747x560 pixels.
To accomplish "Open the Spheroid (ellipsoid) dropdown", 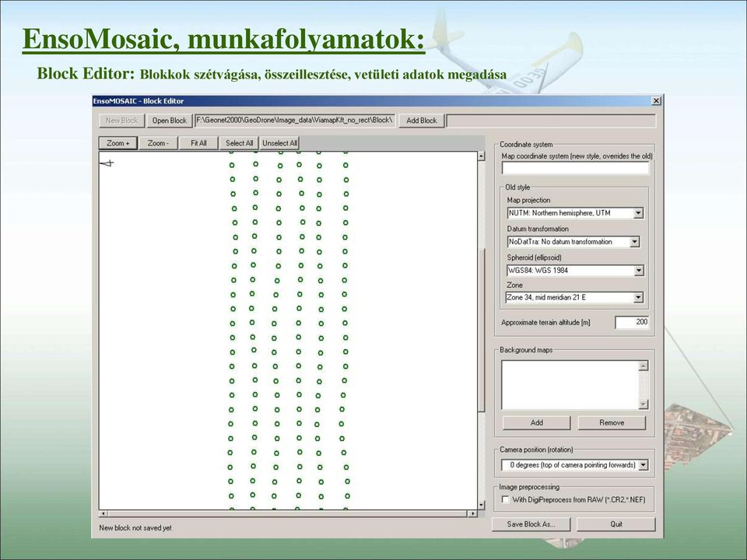I will 638,271.
